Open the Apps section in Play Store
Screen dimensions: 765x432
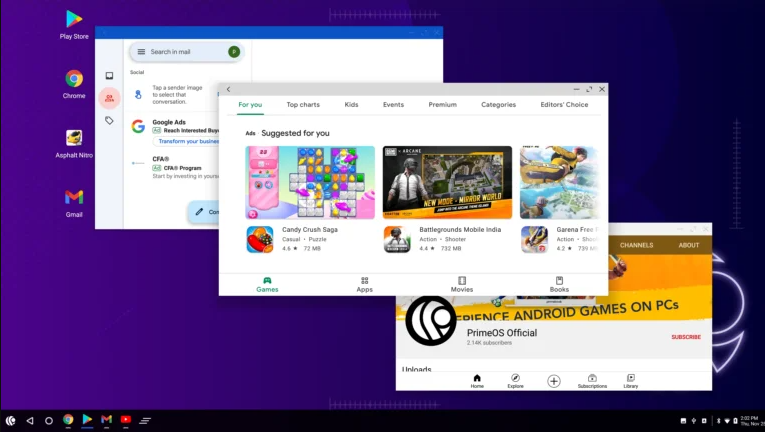(x=365, y=284)
